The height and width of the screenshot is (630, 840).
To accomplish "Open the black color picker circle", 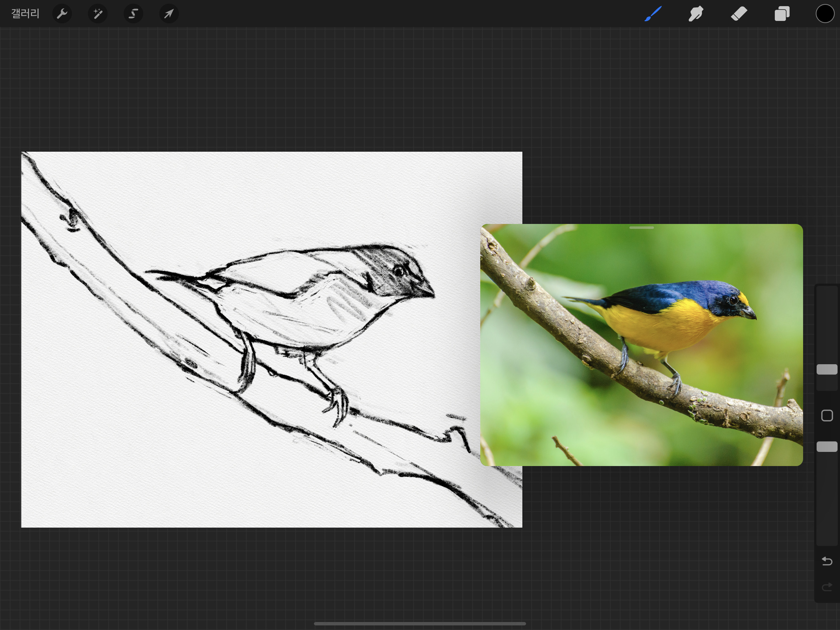I will pyautogui.click(x=825, y=14).
